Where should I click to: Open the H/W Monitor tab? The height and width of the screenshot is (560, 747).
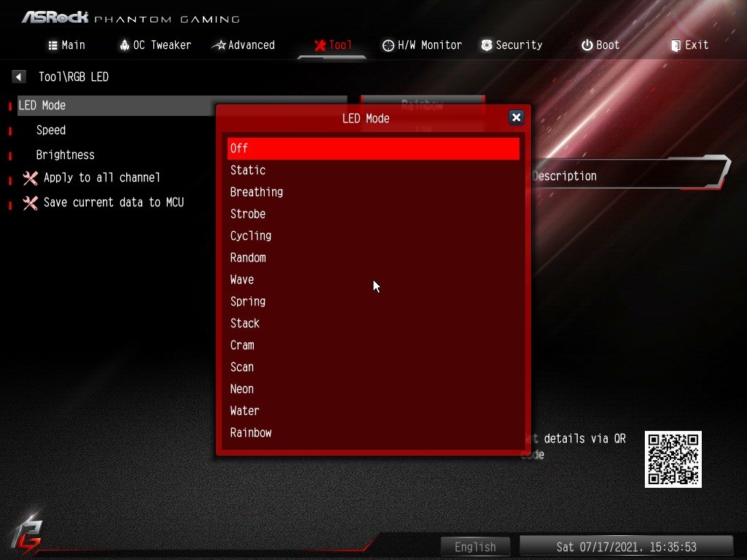point(422,45)
